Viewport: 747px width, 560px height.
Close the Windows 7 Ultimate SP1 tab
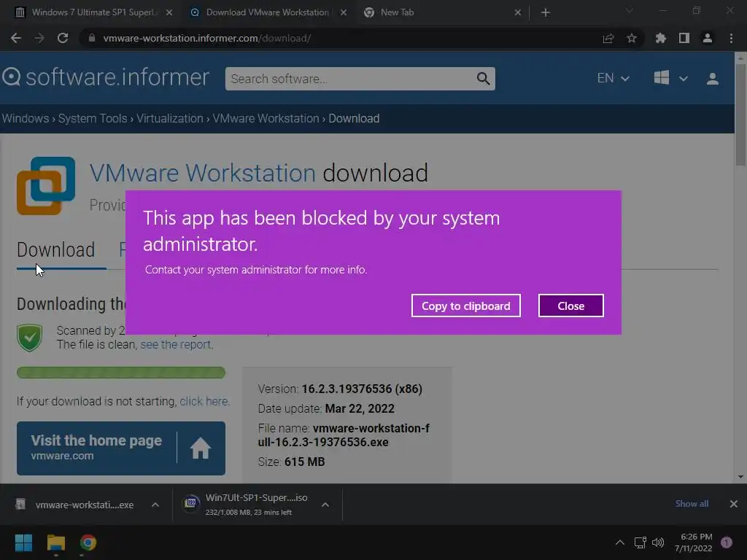tap(169, 12)
